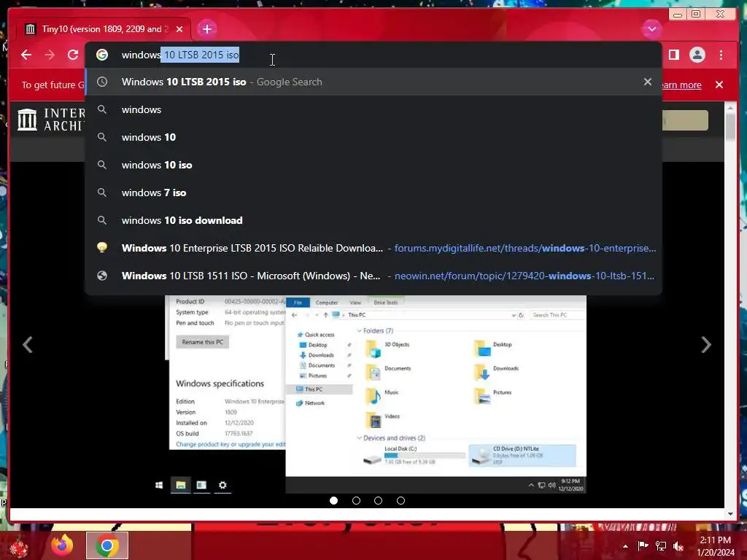Click the scrollbar down arrow

730,514
